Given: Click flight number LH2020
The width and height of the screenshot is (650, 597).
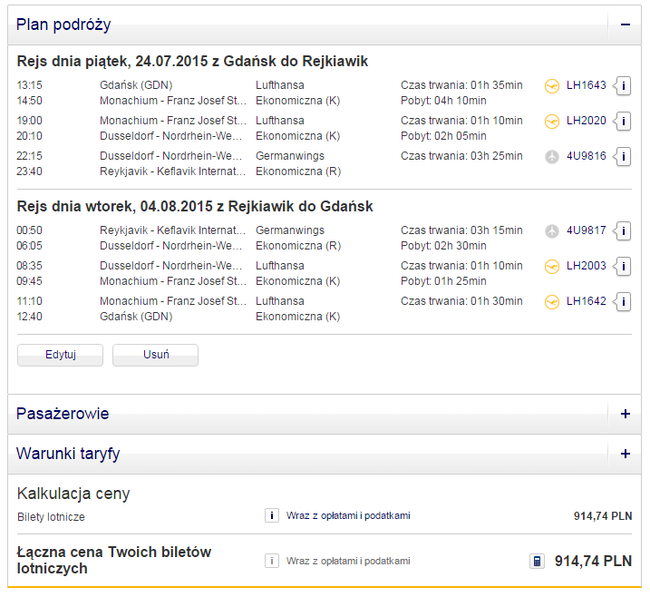Looking at the screenshot, I should [x=586, y=121].
